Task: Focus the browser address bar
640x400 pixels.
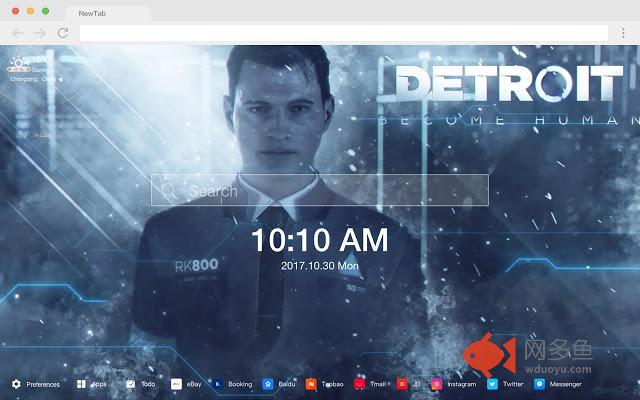Action: pyautogui.click(x=344, y=33)
